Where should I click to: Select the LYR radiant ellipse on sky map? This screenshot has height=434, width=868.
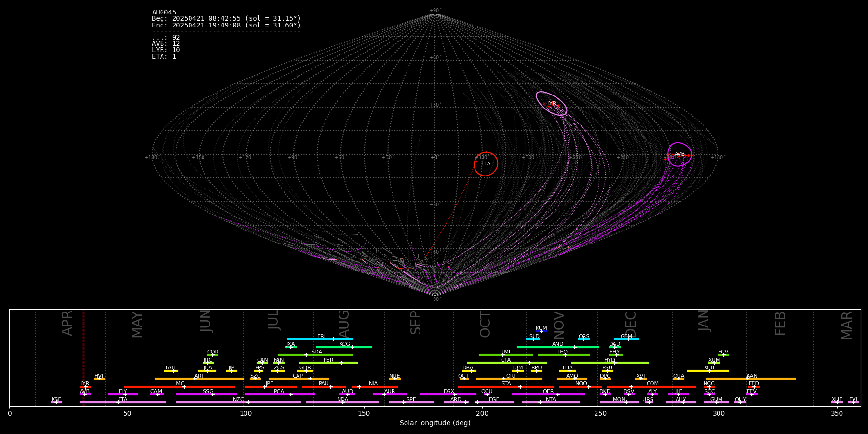point(551,104)
